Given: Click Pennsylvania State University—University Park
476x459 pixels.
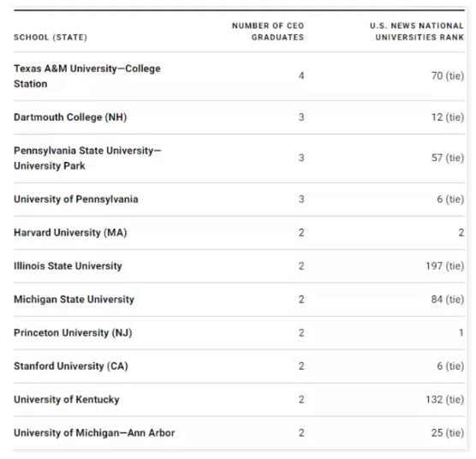Looking at the screenshot, I should [87, 158].
